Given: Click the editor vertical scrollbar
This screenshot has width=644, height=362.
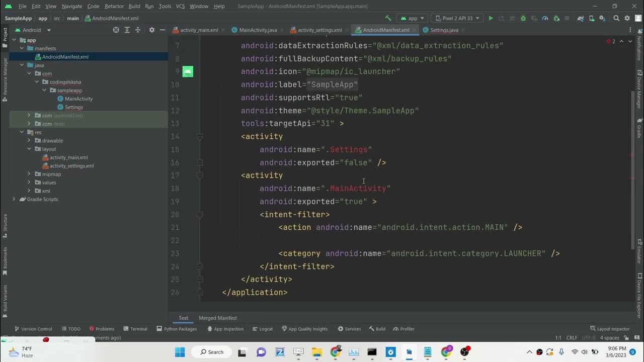Looking at the screenshot, I should point(633,171).
